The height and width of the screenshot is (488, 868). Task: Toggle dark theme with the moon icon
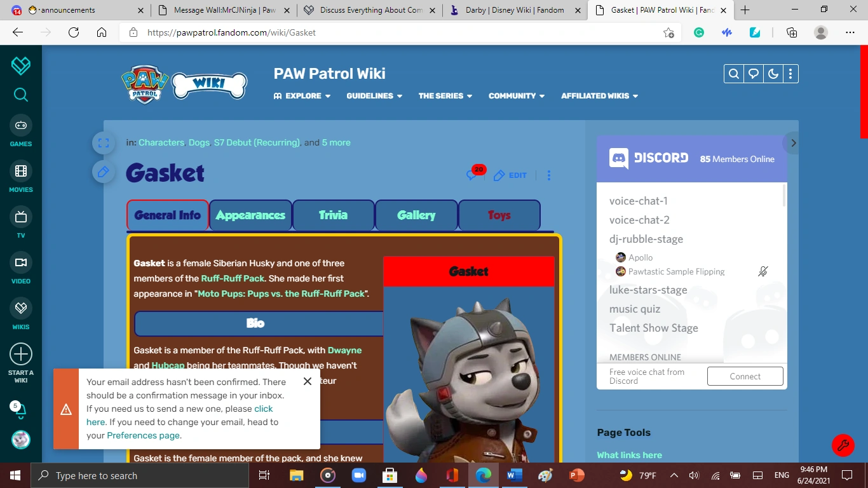[772, 74]
